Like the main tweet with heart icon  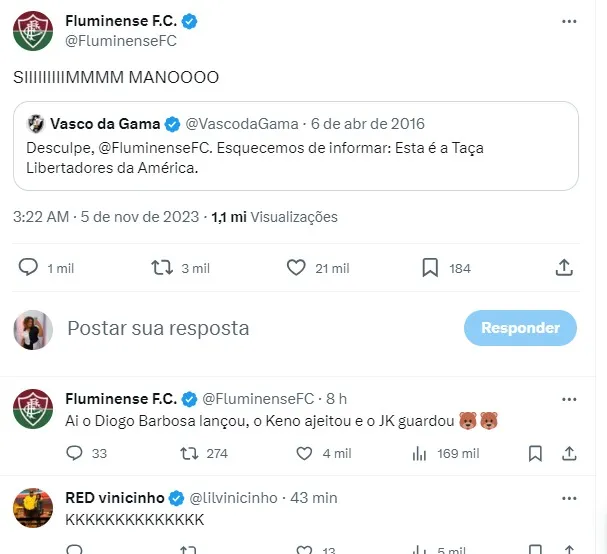coord(296,268)
